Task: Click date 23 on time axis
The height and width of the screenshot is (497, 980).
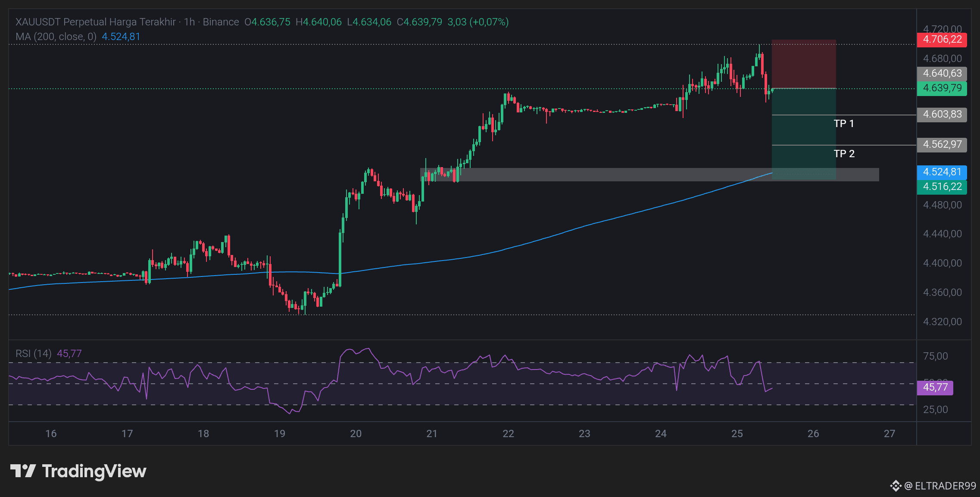Action: [584, 434]
